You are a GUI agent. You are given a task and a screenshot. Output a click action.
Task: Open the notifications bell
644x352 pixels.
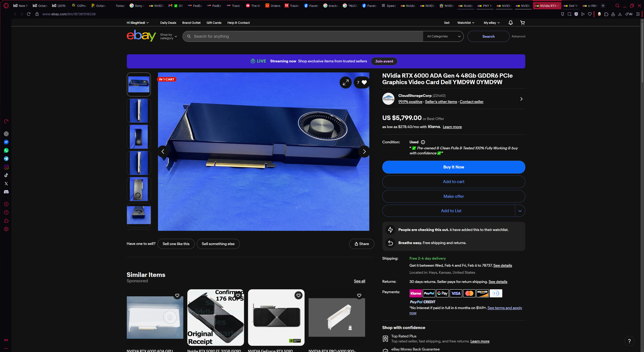coord(511,23)
